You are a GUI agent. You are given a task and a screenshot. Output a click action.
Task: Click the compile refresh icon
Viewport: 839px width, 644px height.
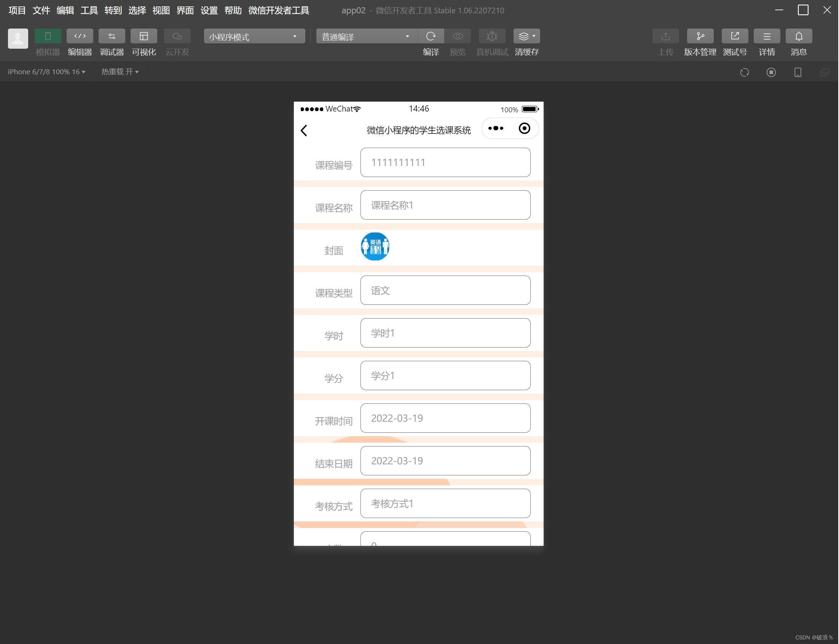click(x=431, y=36)
